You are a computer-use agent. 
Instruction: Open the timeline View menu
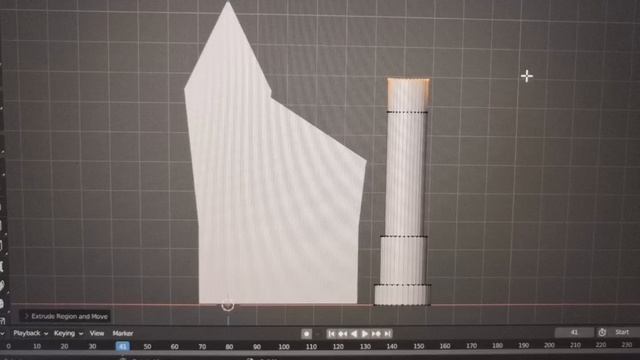[97, 333]
